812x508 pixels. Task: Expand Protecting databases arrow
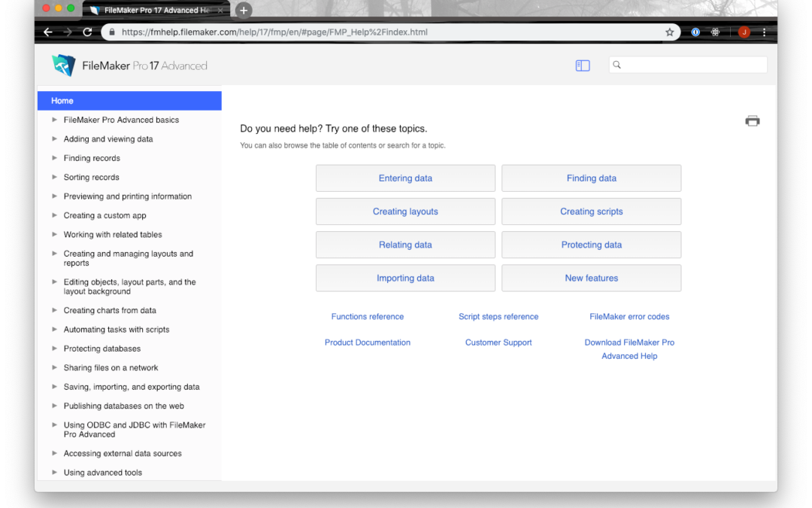tap(54, 348)
